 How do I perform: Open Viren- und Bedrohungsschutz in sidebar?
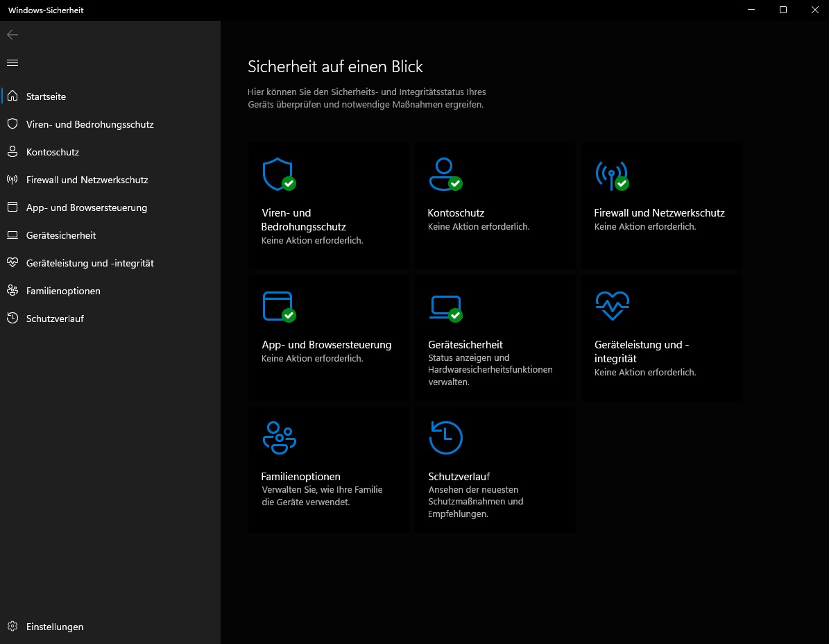pyautogui.click(x=89, y=124)
